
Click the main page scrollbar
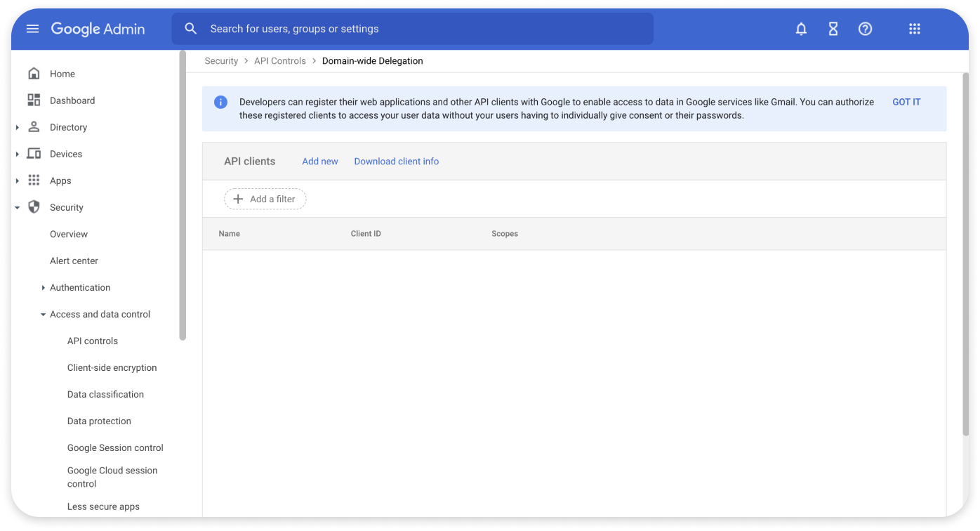click(x=965, y=253)
